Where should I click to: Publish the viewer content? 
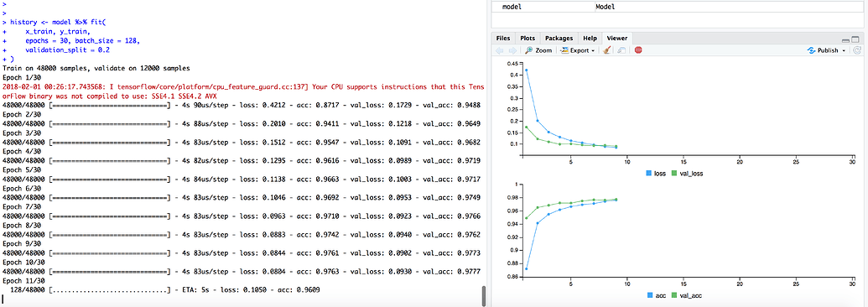824,50
